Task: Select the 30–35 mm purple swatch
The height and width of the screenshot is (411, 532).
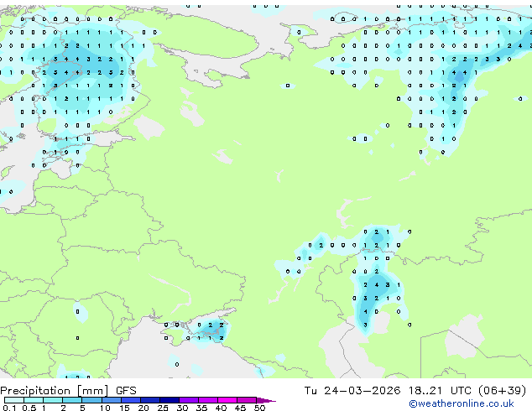Action: pos(188,400)
